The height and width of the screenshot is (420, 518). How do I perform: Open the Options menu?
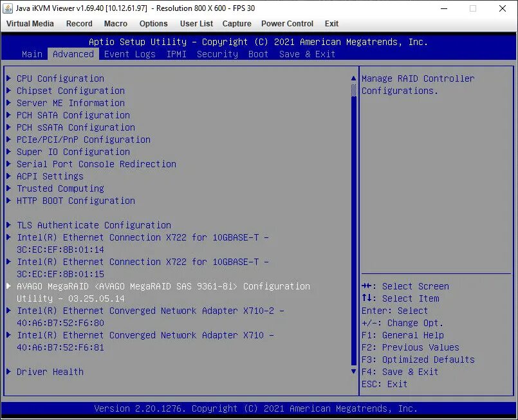tap(153, 24)
